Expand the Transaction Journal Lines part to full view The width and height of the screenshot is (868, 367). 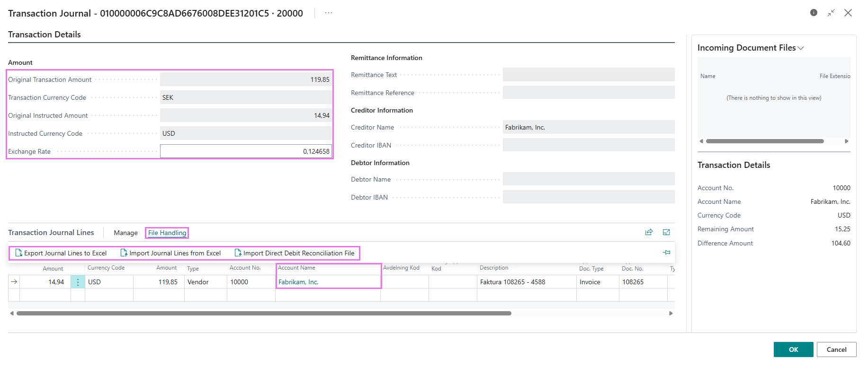(666, 232)
